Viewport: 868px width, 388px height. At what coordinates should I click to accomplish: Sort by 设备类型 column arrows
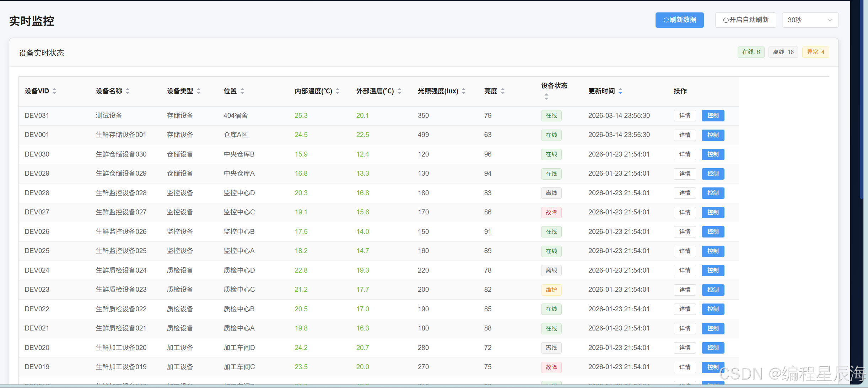click(199, 91)
